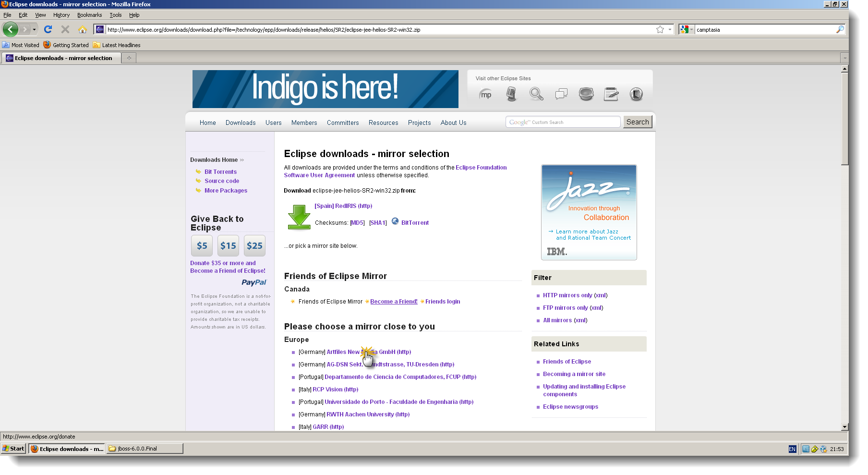868x475 pixels.
Task: Open Eclipse forums via chat bubbles icon
Action: click(x=561, y=94)
